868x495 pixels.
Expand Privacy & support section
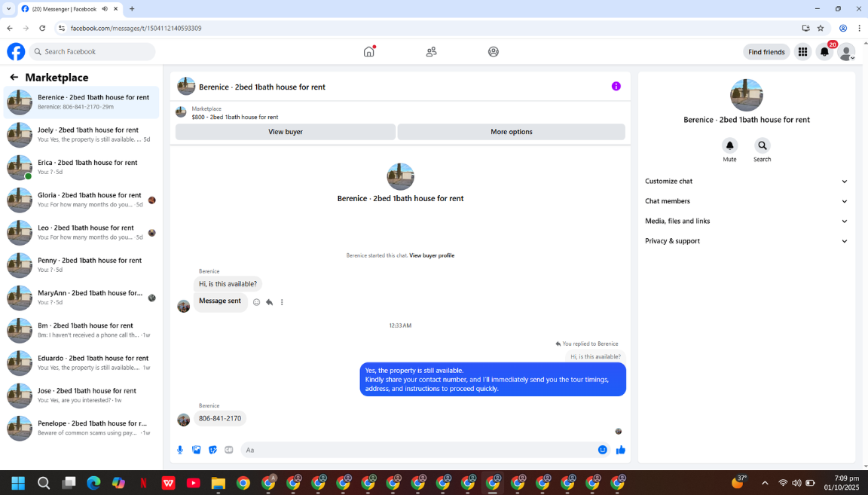(x=746, y=241)
